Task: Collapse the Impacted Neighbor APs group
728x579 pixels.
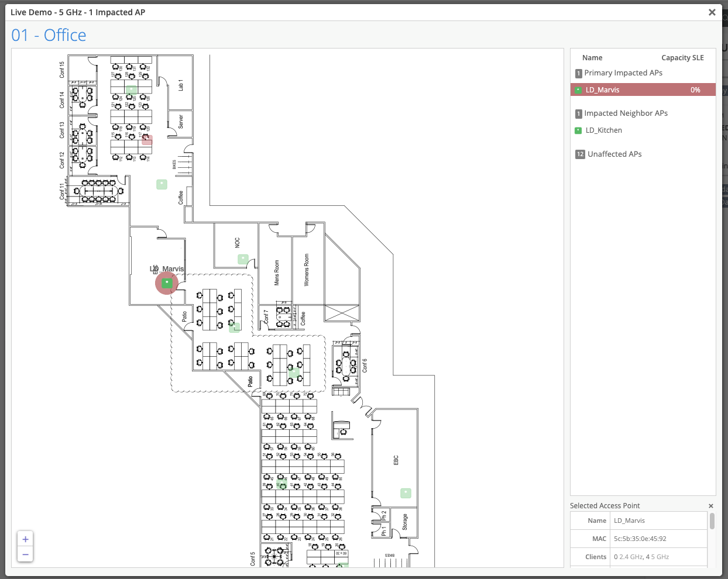Action: [625, 113]
